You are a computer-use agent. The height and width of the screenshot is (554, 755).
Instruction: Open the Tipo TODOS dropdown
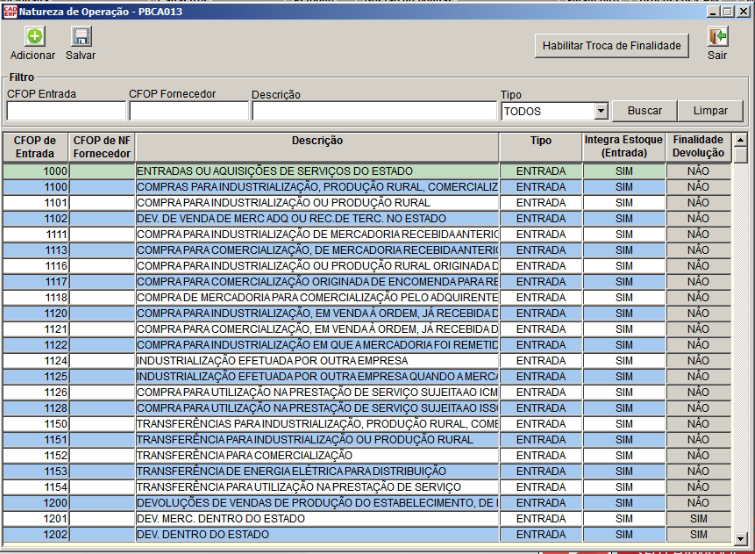pos(600,111)
